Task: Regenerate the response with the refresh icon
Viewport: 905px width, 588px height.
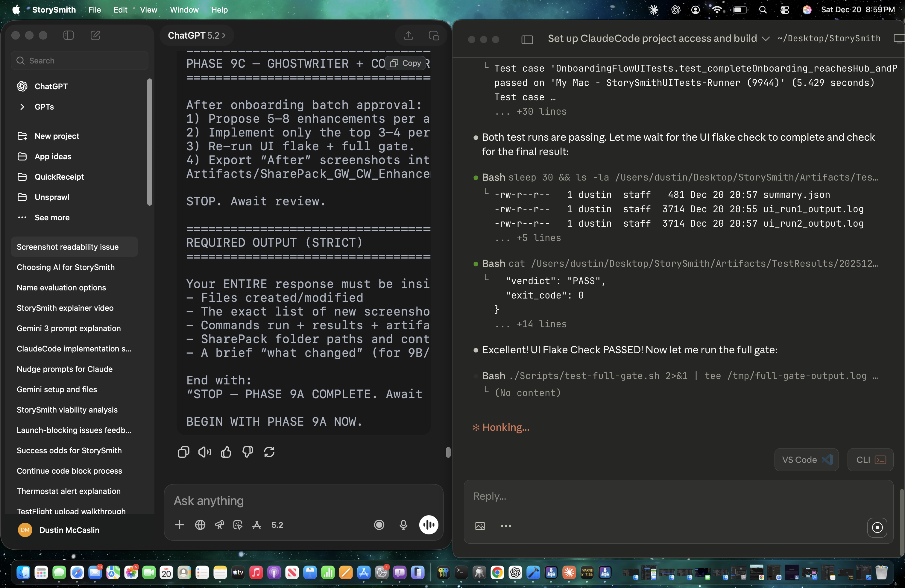Action: (x=269, y=452)
